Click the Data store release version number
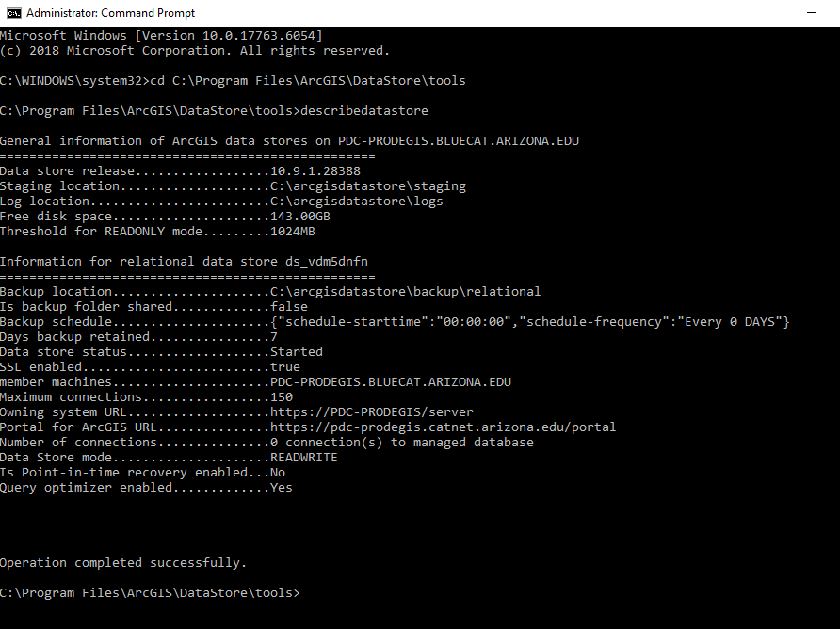The height and width of the screenshot is (629, 840). pos(315,171)
